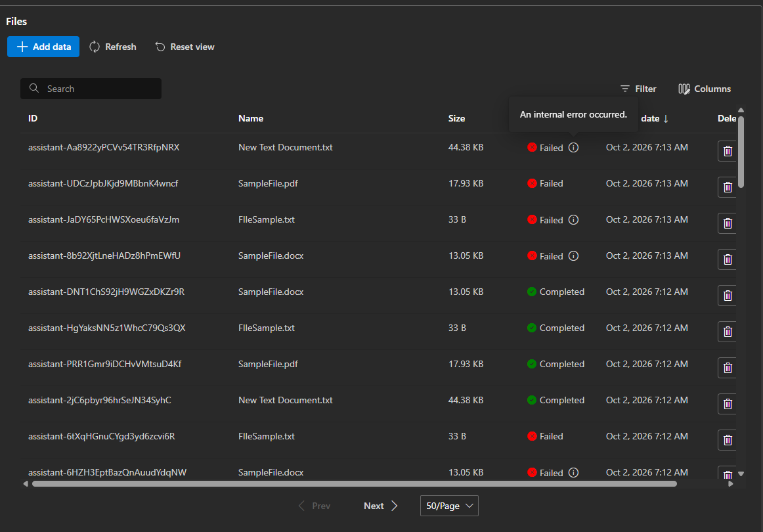Viewport: 763px width, 532px height.
Task: Click the trash icon for assistant-2jC6pbyr96hrSeJN34SyhC
Action: [728, 403]
